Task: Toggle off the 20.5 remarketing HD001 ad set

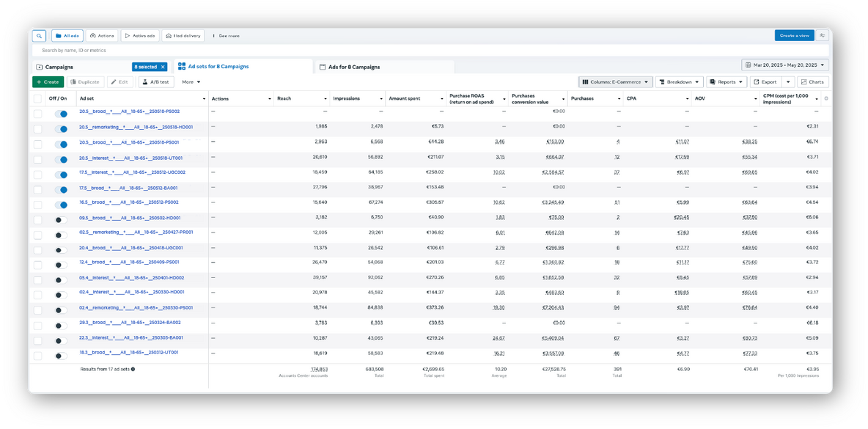Action: coord(61,128)
